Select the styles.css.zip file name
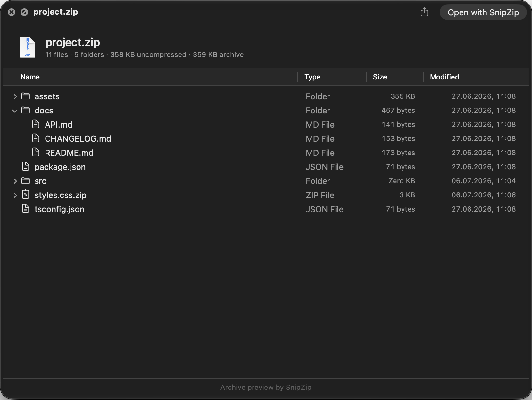532x400 pixels. (x=61, y=195)
